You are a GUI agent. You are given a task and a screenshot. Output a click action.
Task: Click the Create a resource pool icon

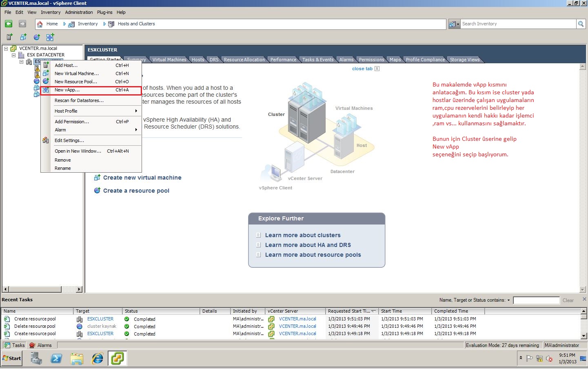click(x=97, y=191)
